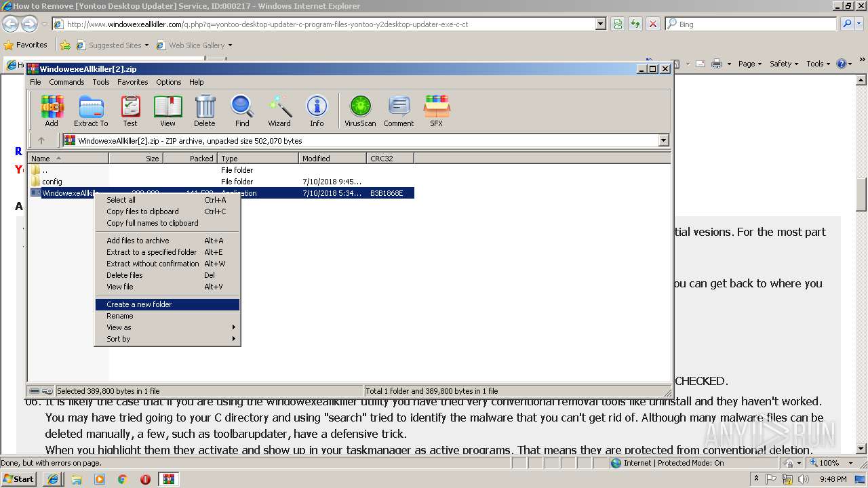Expand the archive path dropdown

click(663, 140)
